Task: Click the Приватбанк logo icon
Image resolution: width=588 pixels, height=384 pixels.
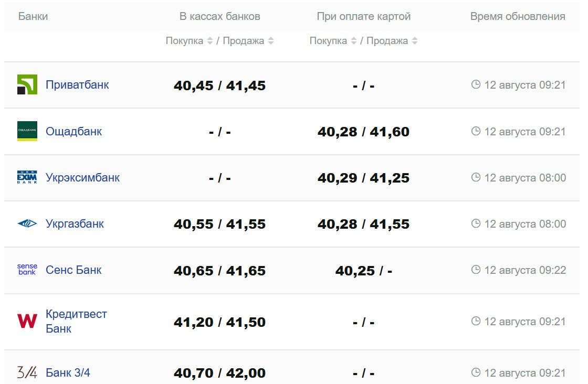Action: click(x=27, y=85)
